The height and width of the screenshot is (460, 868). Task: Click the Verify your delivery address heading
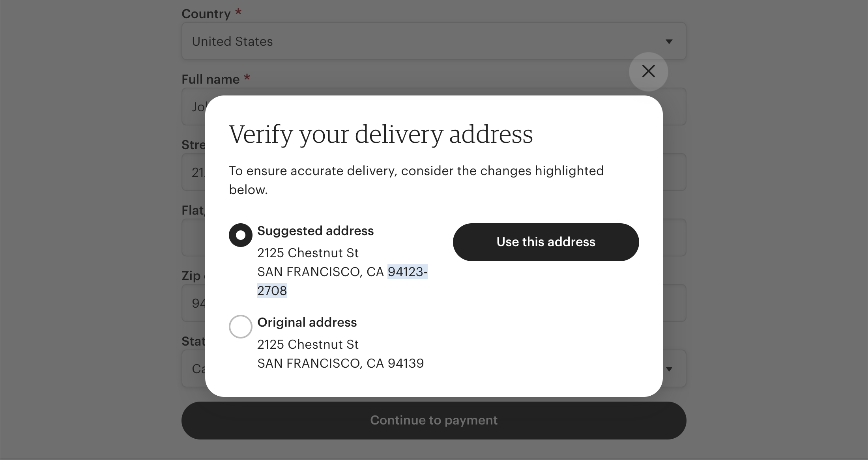coord(381,134)
